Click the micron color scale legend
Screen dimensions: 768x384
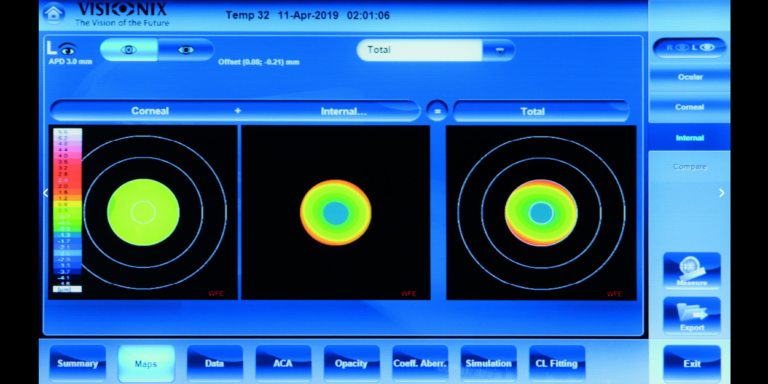[x=68, y=210]
